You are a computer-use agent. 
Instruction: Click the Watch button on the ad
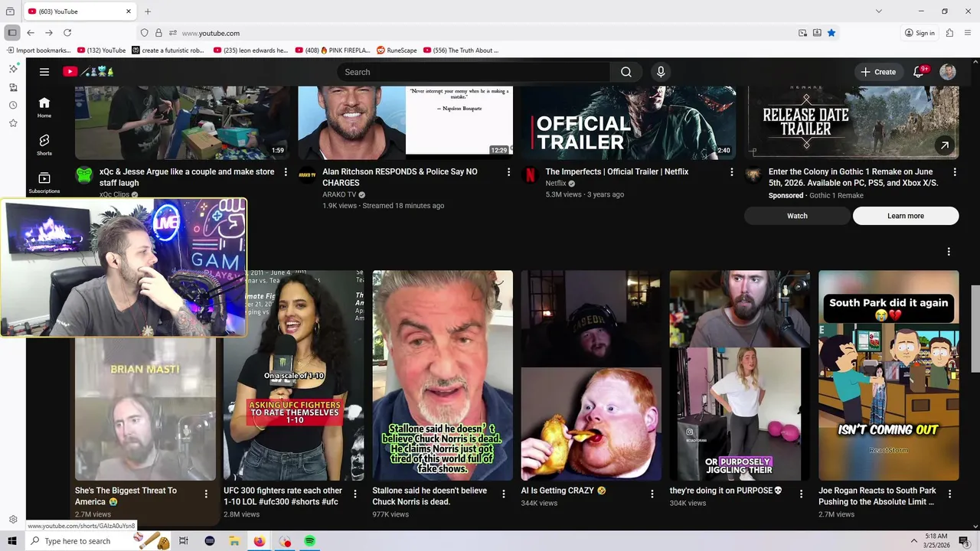pos(797,216)
